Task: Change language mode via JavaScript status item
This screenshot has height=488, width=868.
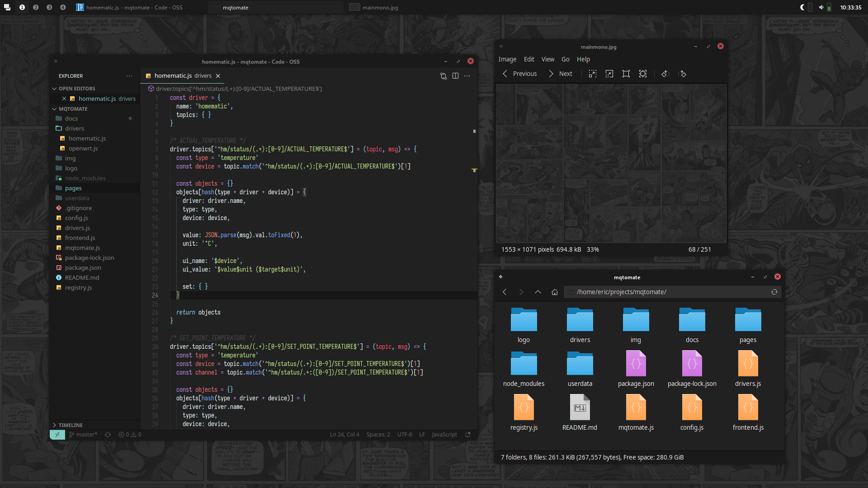Action: click(444, 435)
